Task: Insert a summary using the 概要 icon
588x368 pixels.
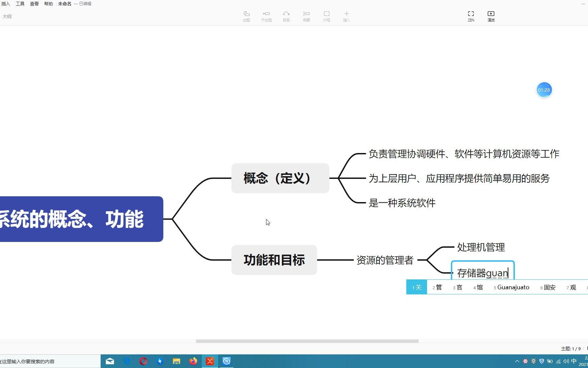Action: click(306, 16)
